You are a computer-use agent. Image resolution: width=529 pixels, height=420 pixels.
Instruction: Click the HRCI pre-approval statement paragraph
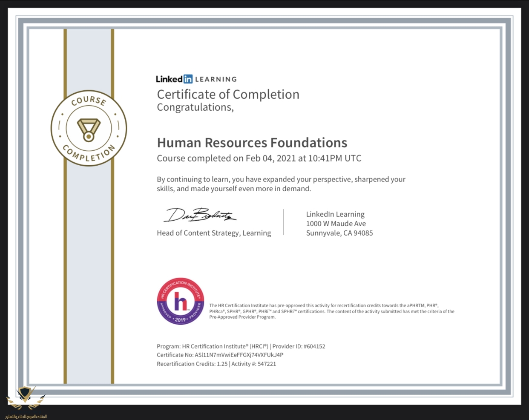(x=332, y=311)
